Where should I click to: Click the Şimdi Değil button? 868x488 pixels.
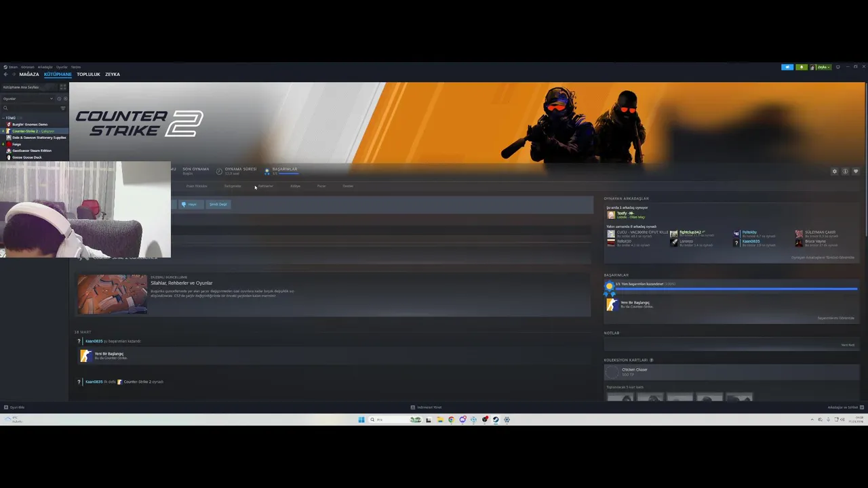pyautogui.click(x=218, y=204)
